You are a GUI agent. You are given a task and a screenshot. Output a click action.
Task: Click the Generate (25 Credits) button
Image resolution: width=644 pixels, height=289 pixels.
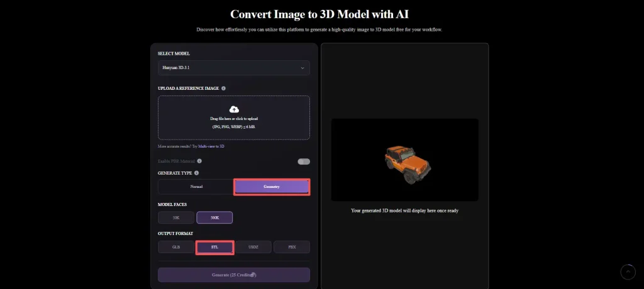point(234,275)
